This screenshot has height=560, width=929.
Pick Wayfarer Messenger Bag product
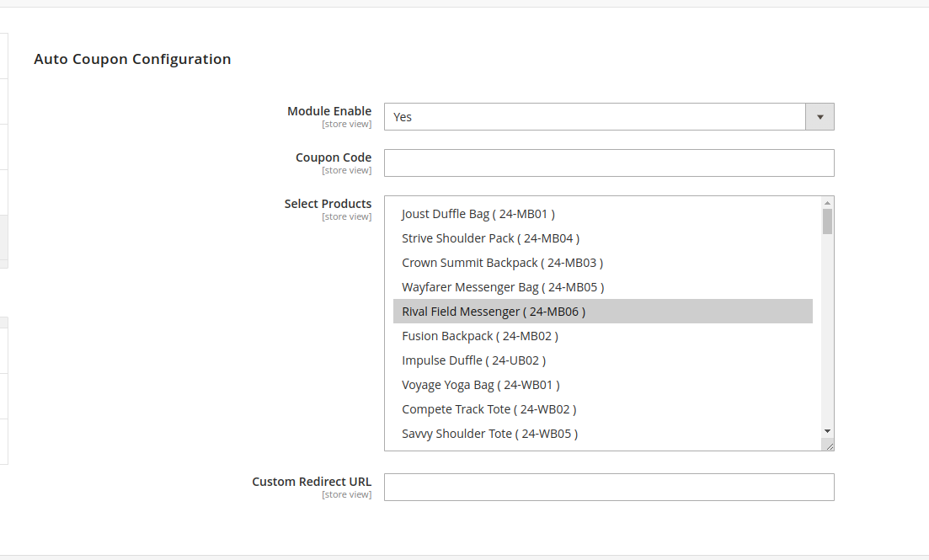pyautogui.click(x=503, y=287)
